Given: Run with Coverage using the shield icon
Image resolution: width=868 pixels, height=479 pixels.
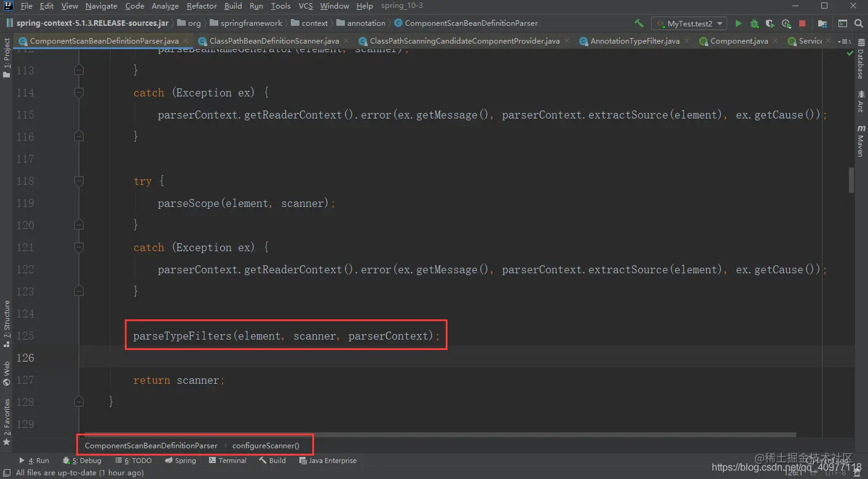Looking at the screenshot, I should 770,23.
